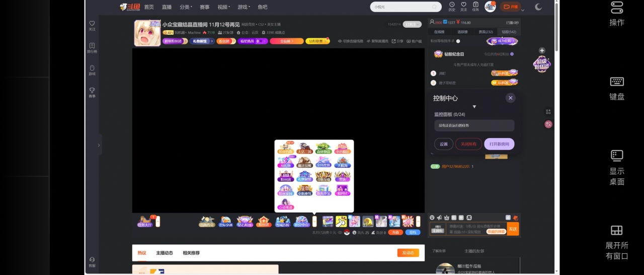This screenshot has height=275, width=644.
Task: Open 排行榜 in left sidebar
Action: pyautogui.click(x=92, y=48)
